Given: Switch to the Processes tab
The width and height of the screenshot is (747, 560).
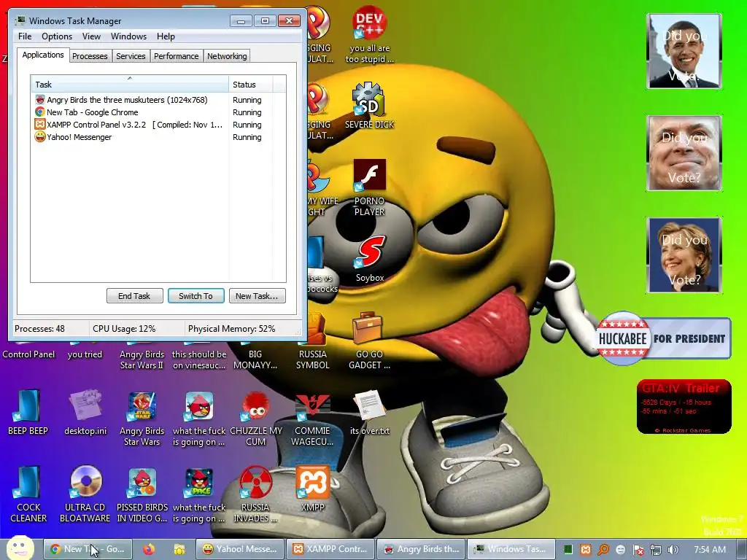Looking at the screenshot, I should pos(90,56).
